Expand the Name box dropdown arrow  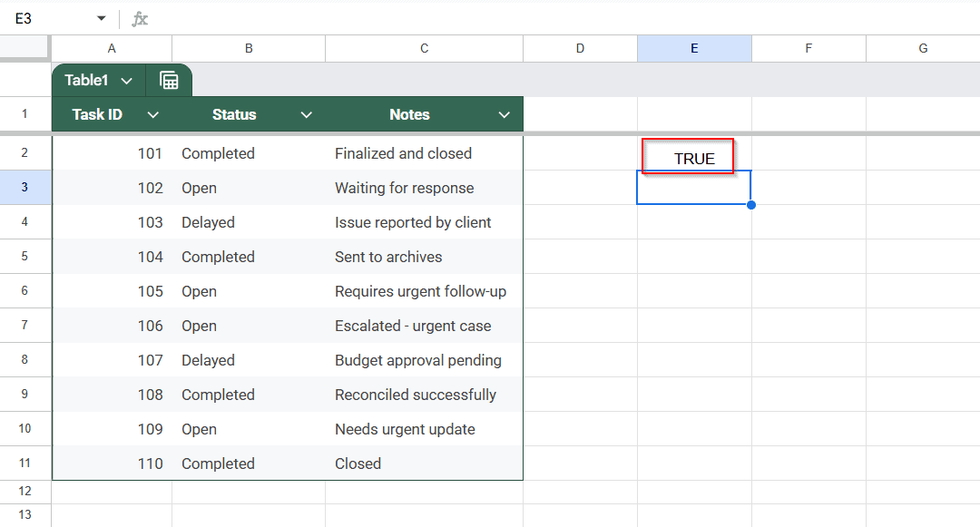102,19
